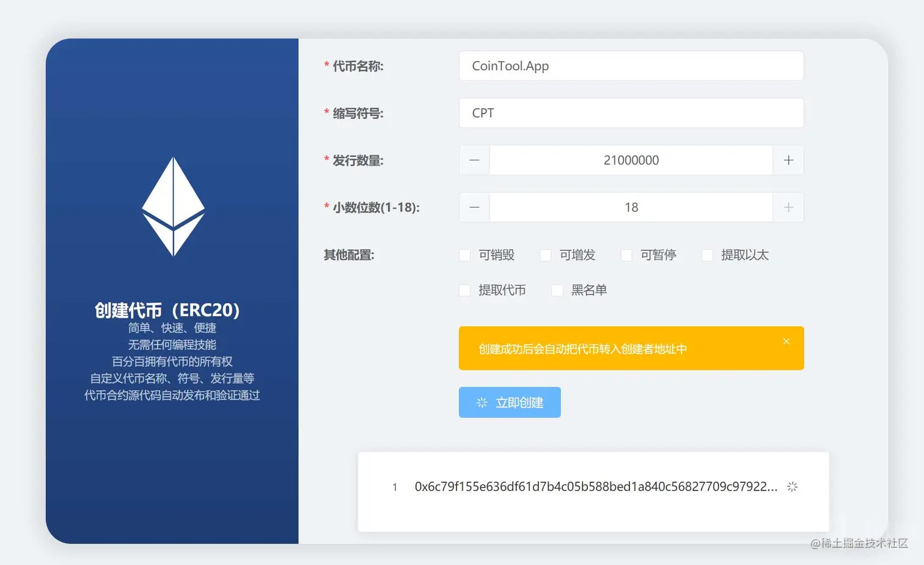Click the 缩写符号 field containing CPT
The height and width of the screenshot is (565, 924).
pos(631,113)
